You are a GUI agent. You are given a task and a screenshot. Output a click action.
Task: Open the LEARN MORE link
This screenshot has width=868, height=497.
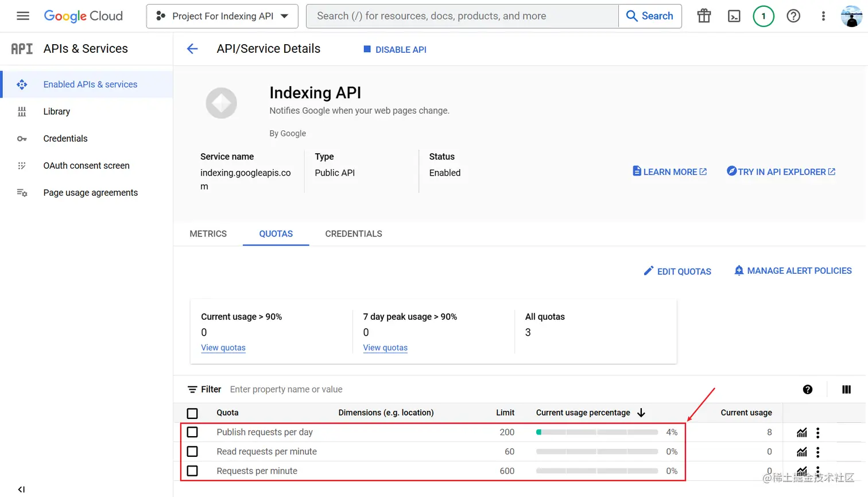(669, 171)
